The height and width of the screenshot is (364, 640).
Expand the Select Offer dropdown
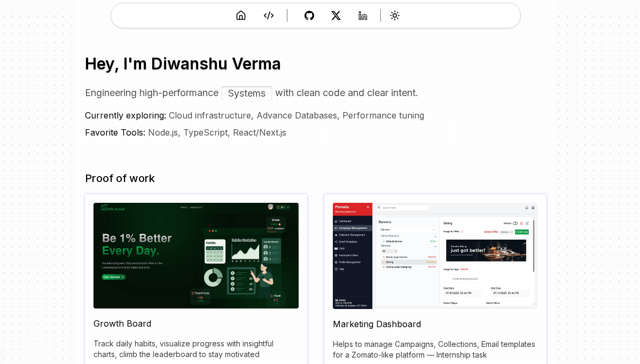coord(505,232)
